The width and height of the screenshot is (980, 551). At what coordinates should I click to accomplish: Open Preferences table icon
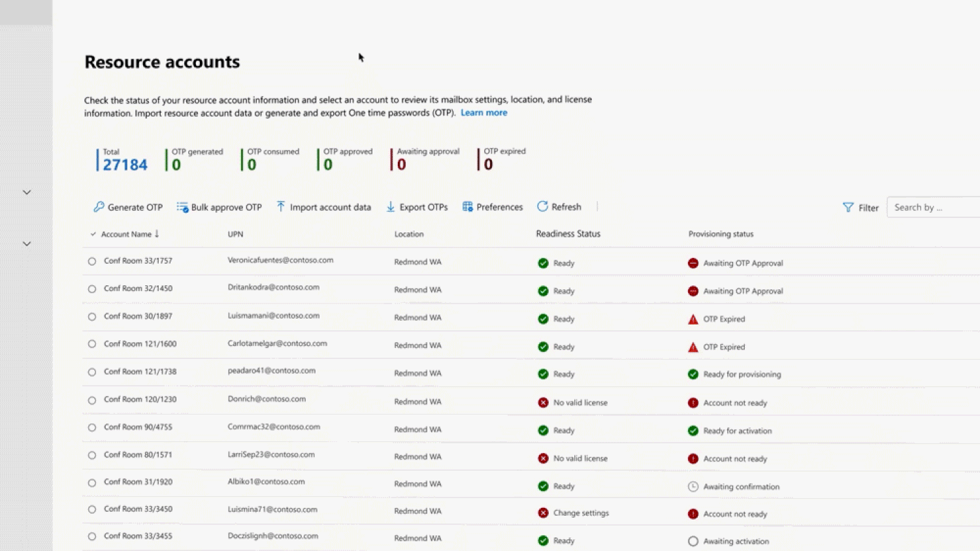468,207
